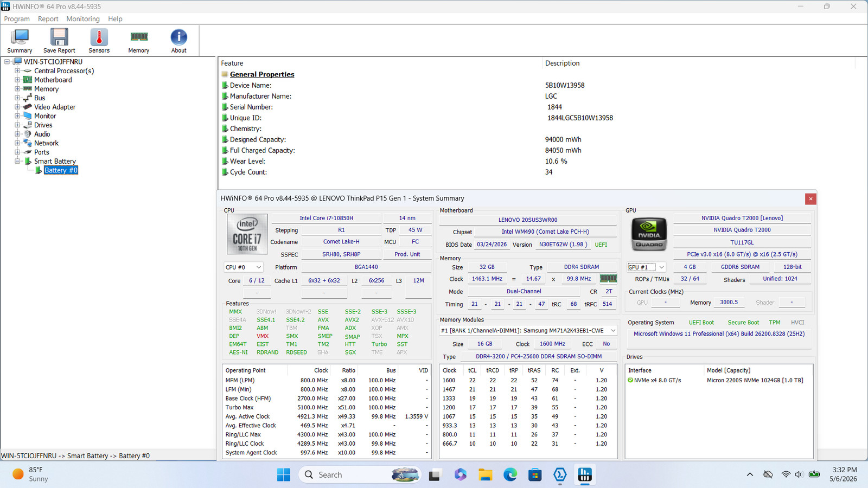Viewport: 868px width, 488px height.
Task: Click the NVIDIA Quadro T2000 [Lenovo] field
Action: [x=742, y=218]
